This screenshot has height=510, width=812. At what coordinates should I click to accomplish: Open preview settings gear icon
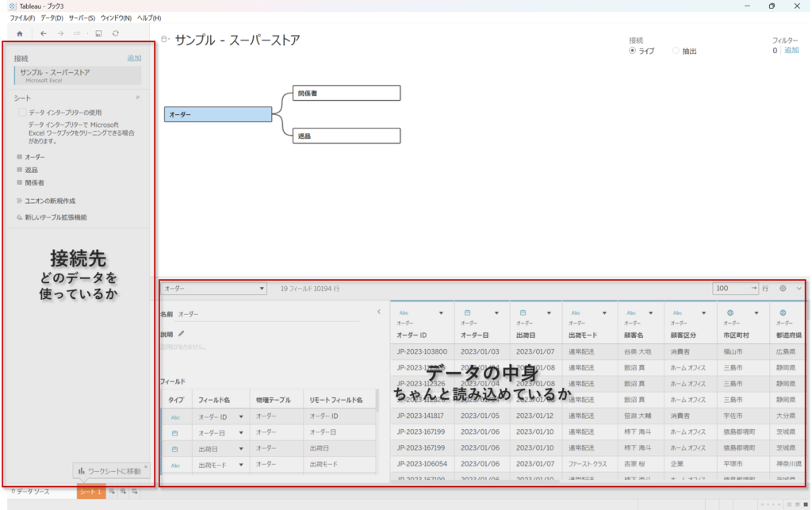[x=783, y=289]
